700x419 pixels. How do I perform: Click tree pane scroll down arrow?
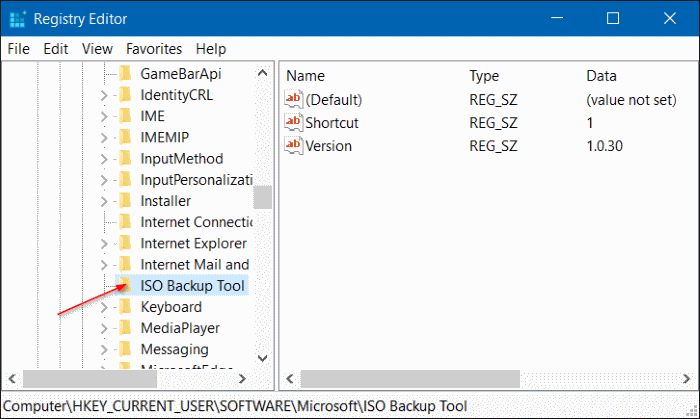click(x=262, y=358)
